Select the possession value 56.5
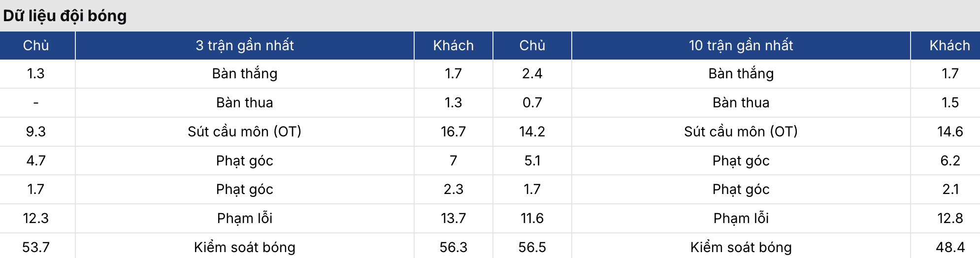 532,247
